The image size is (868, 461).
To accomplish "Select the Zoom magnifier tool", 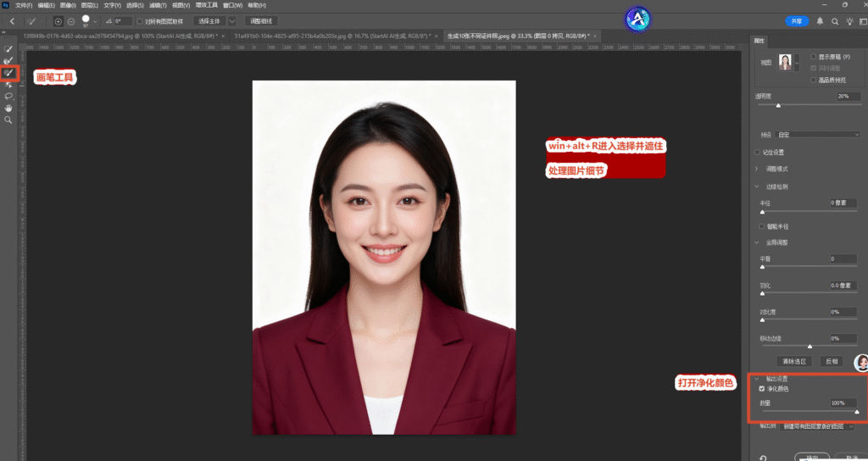I will click(8, 119).
